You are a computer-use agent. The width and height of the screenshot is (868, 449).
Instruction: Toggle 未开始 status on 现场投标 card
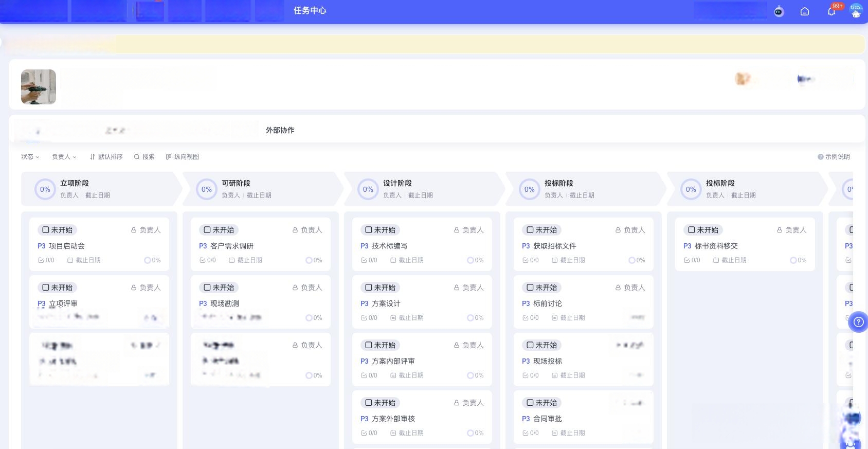pos(541,345)
